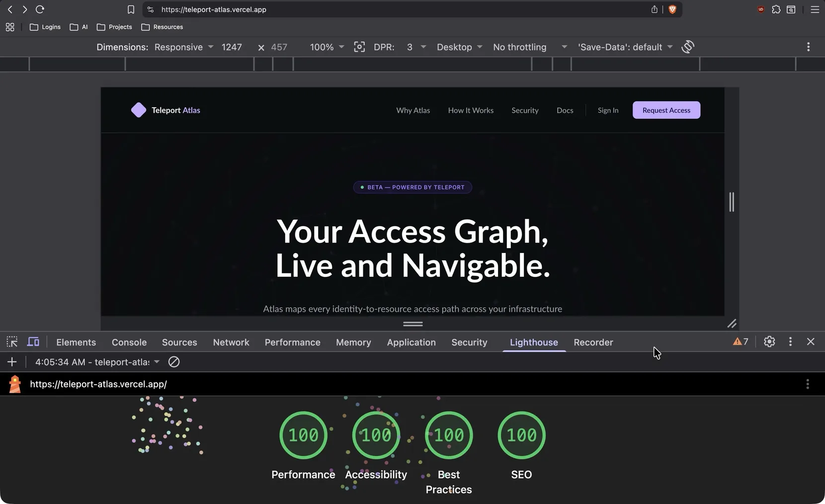Switch to the Network tab
The width and height of the screenshot is (825, 504).
tap(231, 342)
